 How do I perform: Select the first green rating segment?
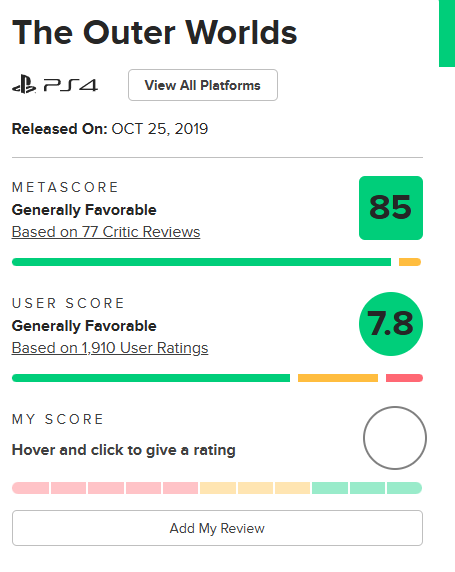[x=330, y=488]
